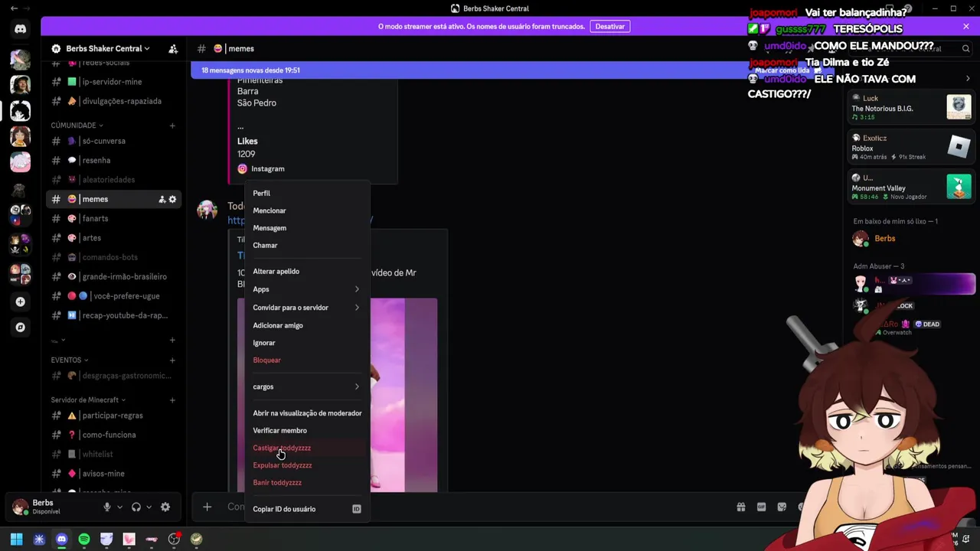980x551 pixels.
Task: Dismiss the streamer mode banner
Action: point(965,27)
